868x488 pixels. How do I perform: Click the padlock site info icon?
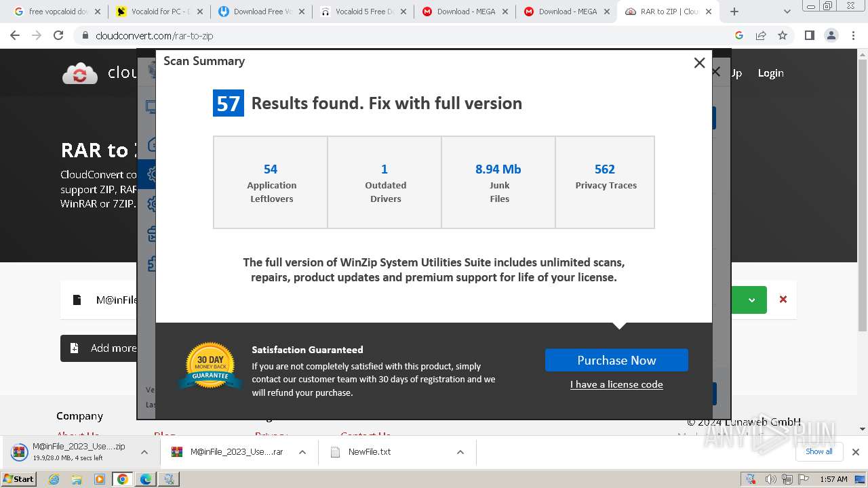pyautogui.click(x=85, y=36)
